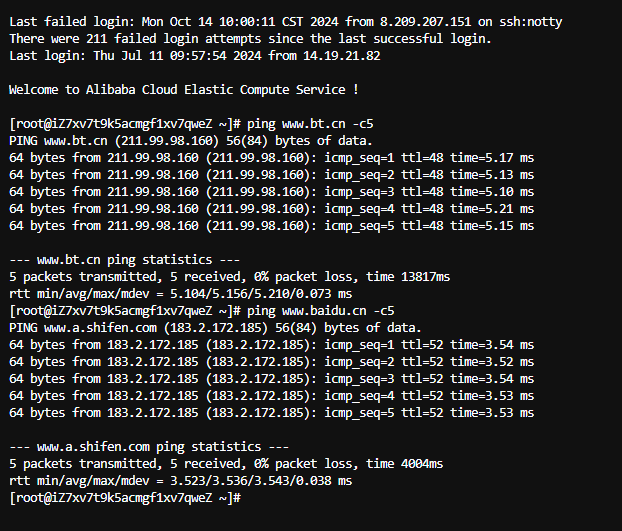
Task: Click the bt.cn reply line with icmp_seq=3
Action: (x=271, y=192)
